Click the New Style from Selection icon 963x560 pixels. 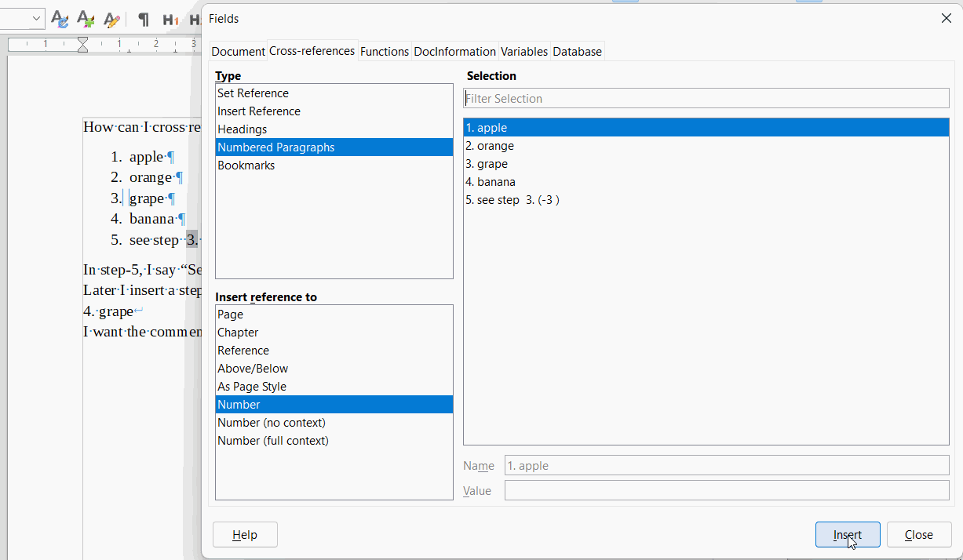(86, 20)
